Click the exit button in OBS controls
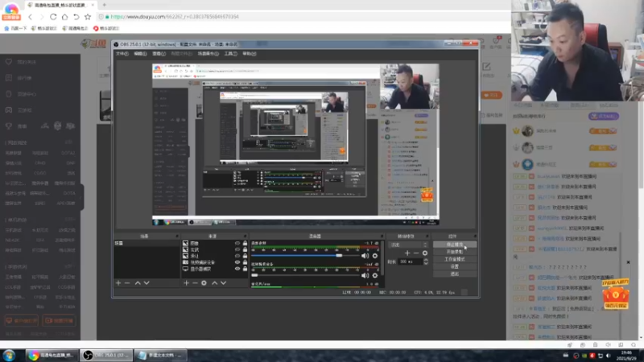Viewport: 644px width, 362px height. 455,274
